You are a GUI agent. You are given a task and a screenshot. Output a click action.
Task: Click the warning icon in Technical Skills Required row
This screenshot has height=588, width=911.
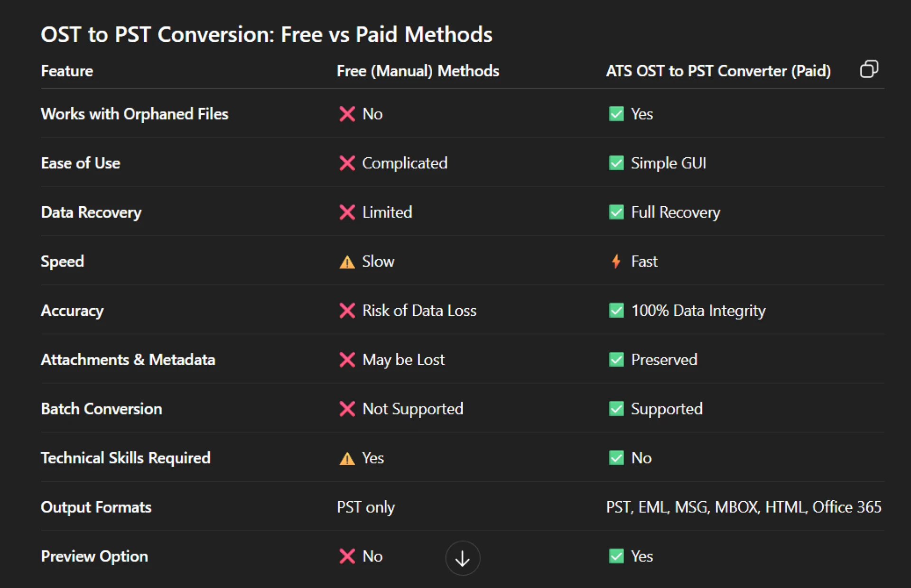[347, 458]
